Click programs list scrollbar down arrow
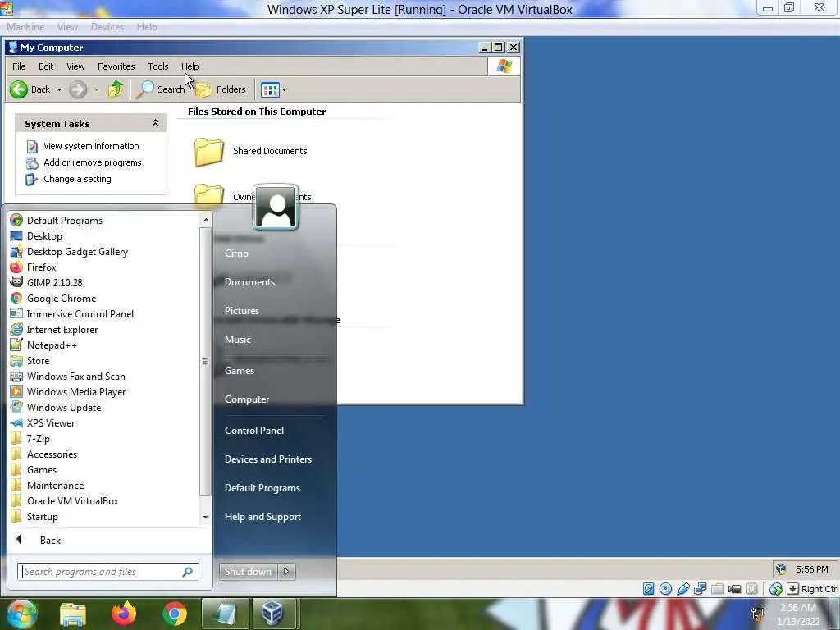Screen dimensions: 840x630 (206, 517)
